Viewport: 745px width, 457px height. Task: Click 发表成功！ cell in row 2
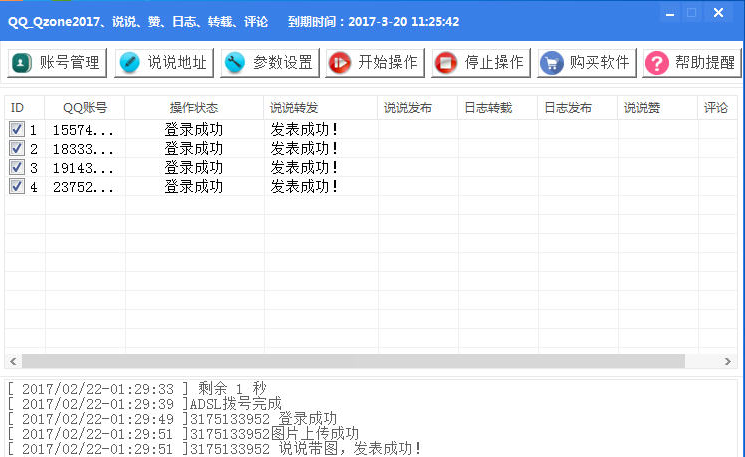(304, 148)
